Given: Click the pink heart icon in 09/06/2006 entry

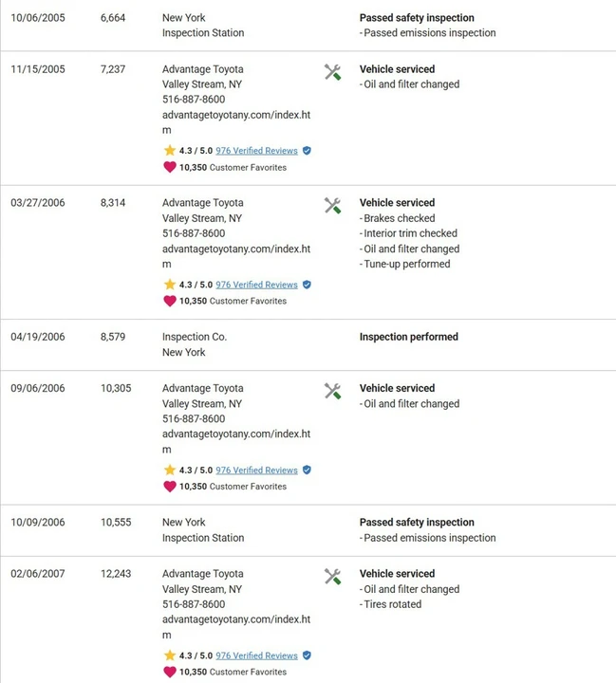Looking at the screenshot, I should (x=170, y=487).
